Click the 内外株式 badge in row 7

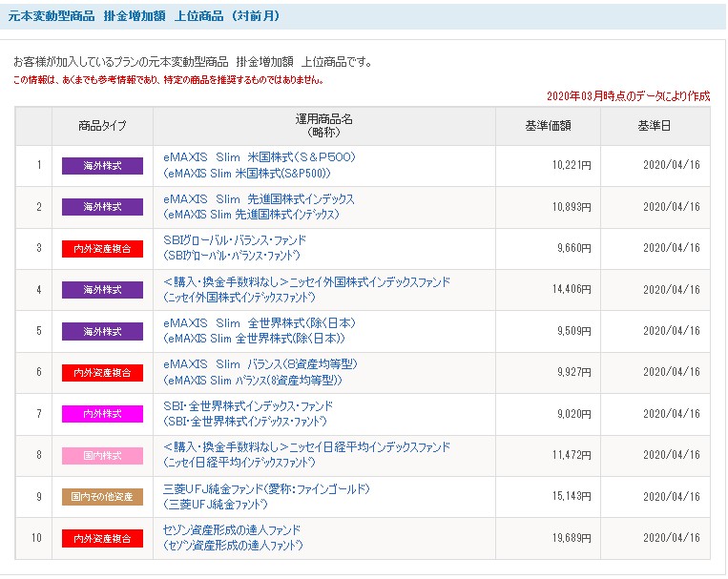(x=102, y=414)
